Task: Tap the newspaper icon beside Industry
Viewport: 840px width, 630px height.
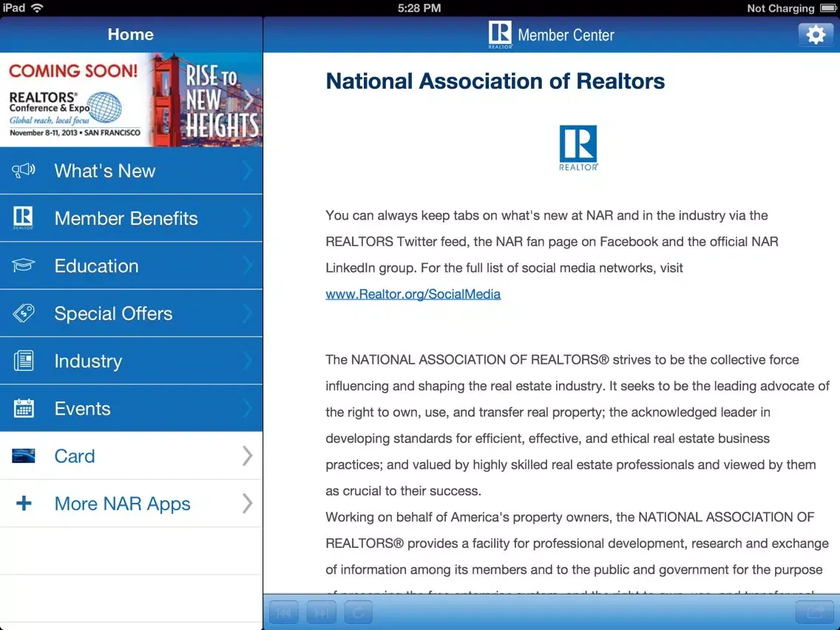Action: pyautogui.click(x=24, y=361)
